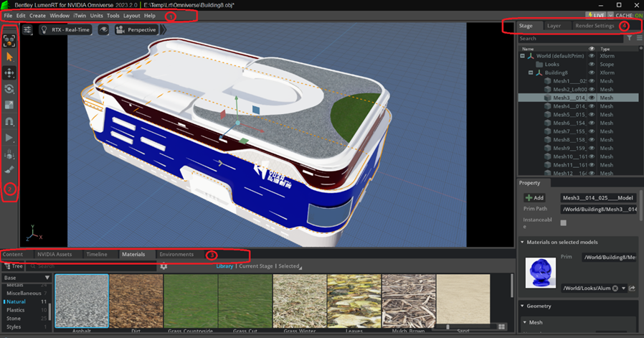The height and width of the screenshot is (338, 644).
Task: Click the drop-to-ground cube tool icon
Action: [9, 154]
